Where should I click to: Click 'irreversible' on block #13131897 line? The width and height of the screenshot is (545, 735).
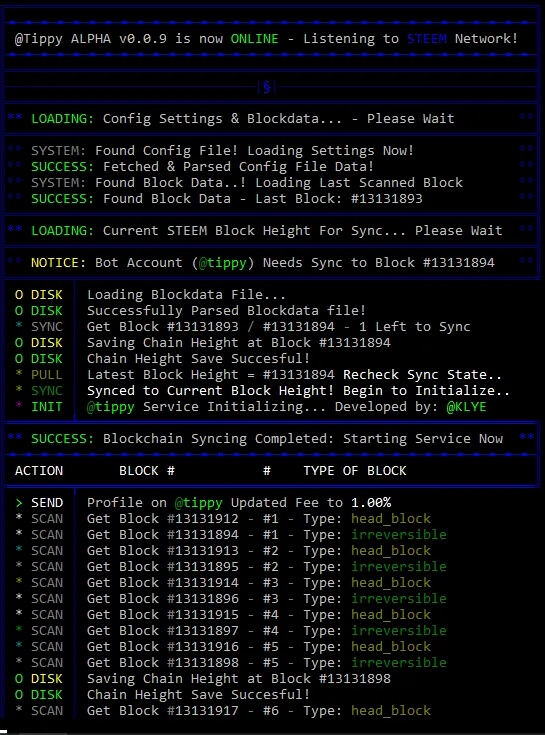click(399, 630)
